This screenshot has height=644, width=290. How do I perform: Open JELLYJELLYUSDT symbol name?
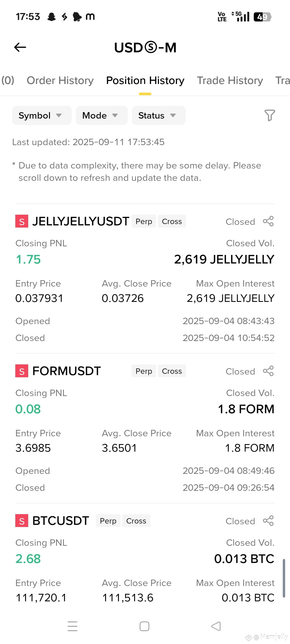click(x=81, y=221)
